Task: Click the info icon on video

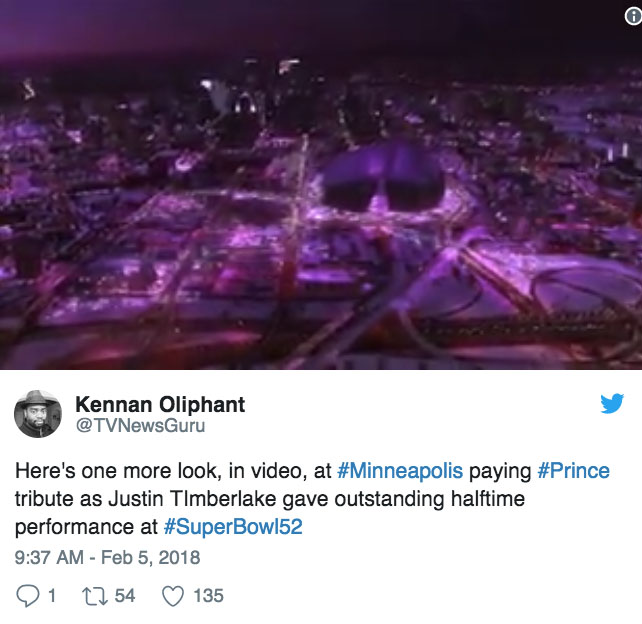Action: click(633, 16)
